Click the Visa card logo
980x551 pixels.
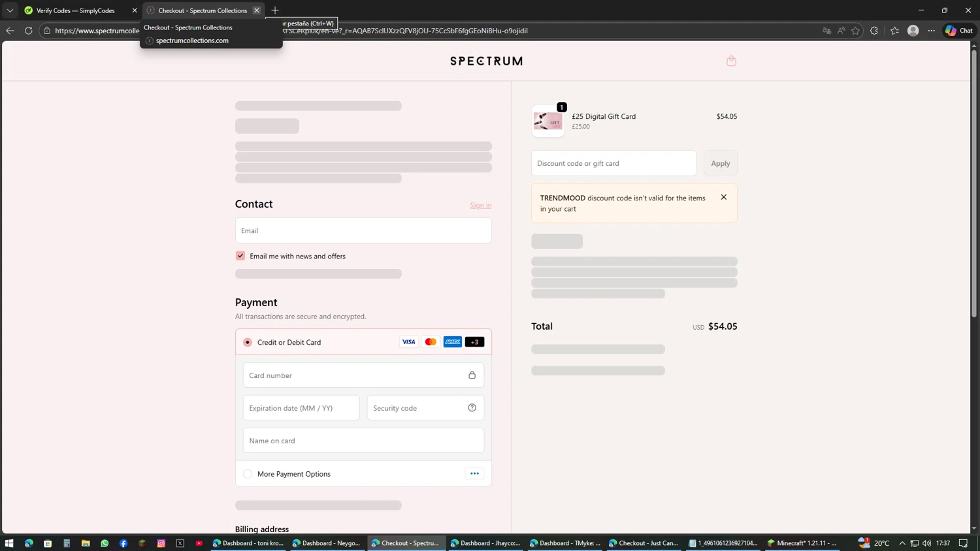[x=408, y=342]
